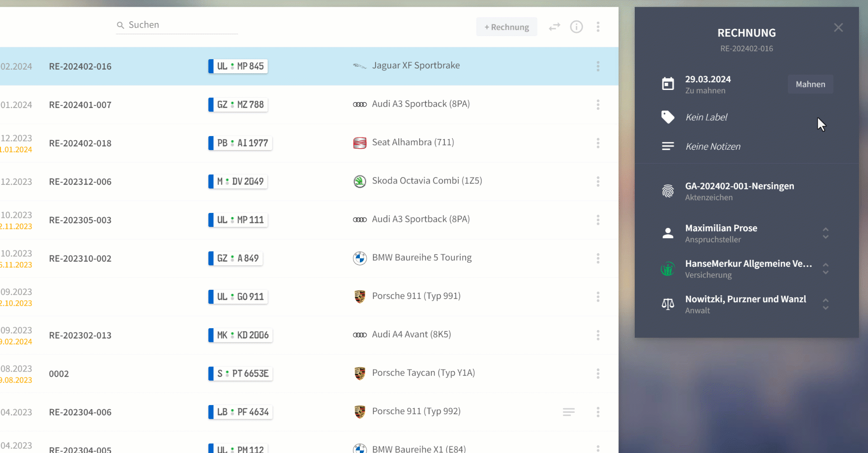Click the Anwalt scales icon
868x453 pixels.
668,304
